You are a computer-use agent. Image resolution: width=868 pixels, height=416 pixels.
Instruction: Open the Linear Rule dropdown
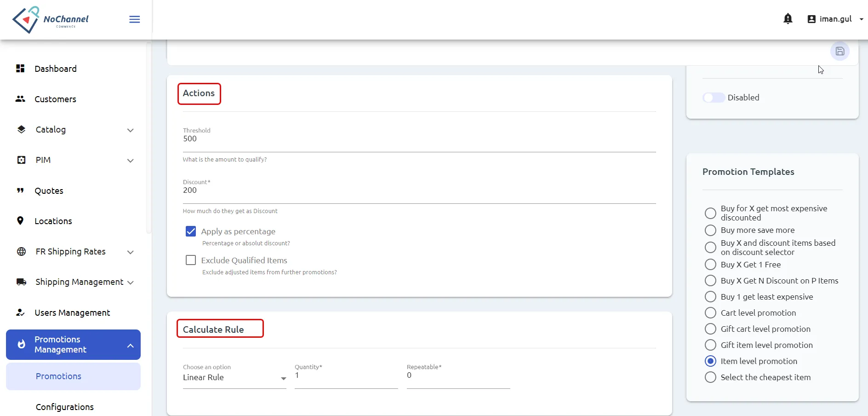[234, 378]
